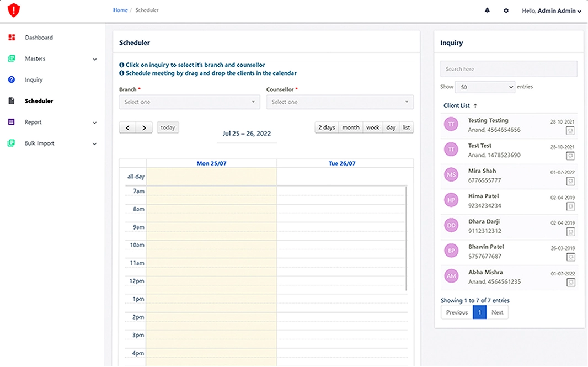Open the Branch dropdown
588x367 pixels.
click(x=189, y=102)
